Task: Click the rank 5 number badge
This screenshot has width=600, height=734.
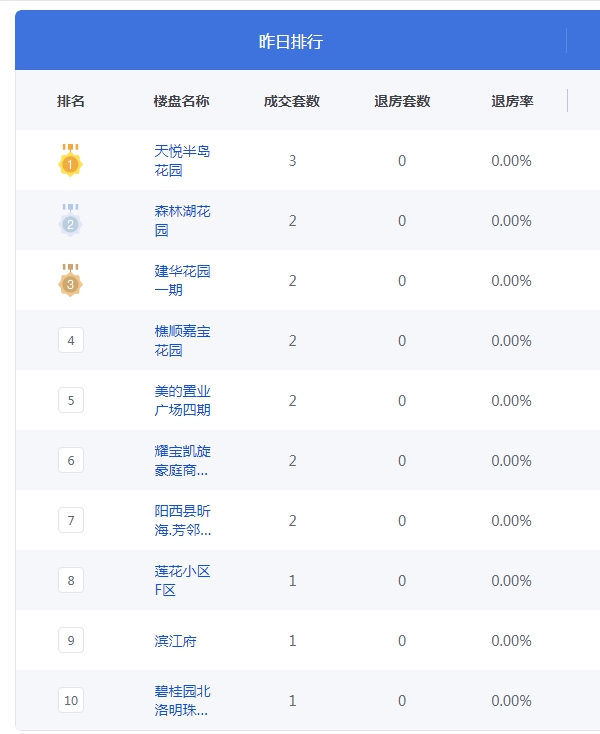Action: pyautogui.click(x=71, y=400)
